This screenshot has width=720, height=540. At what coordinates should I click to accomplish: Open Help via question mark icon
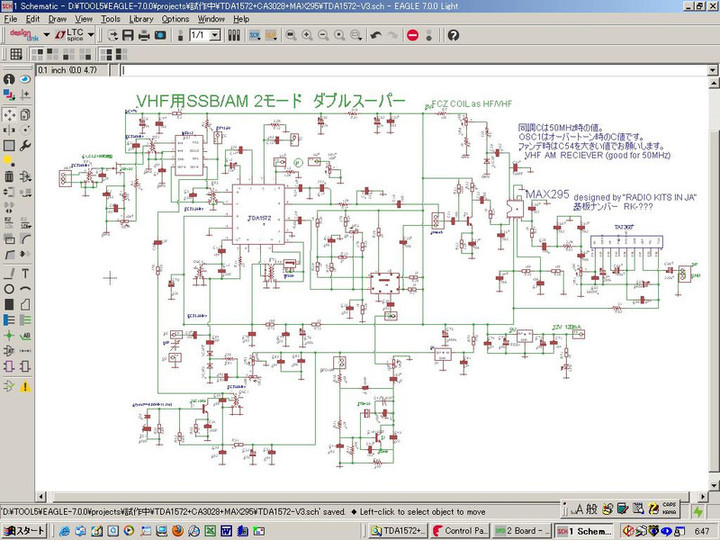[x=453, y=35]
